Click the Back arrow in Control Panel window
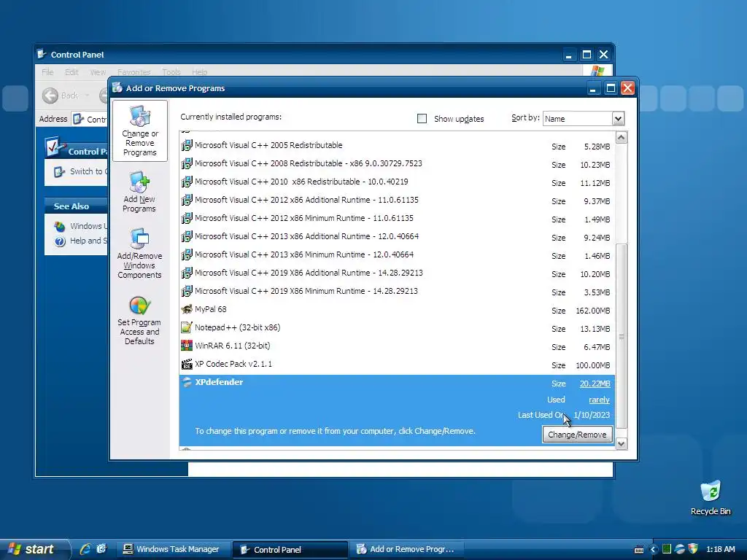The image size is (747, 560). click(50, 96)
